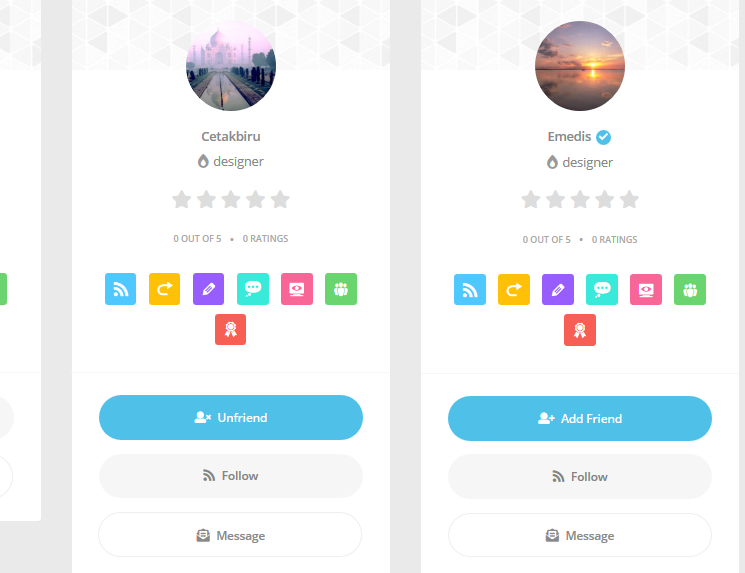Click Emedis's teal chat bubble icon
This screenshot has height=573, width=745.
pyautogui.click(x=602, y=289)
